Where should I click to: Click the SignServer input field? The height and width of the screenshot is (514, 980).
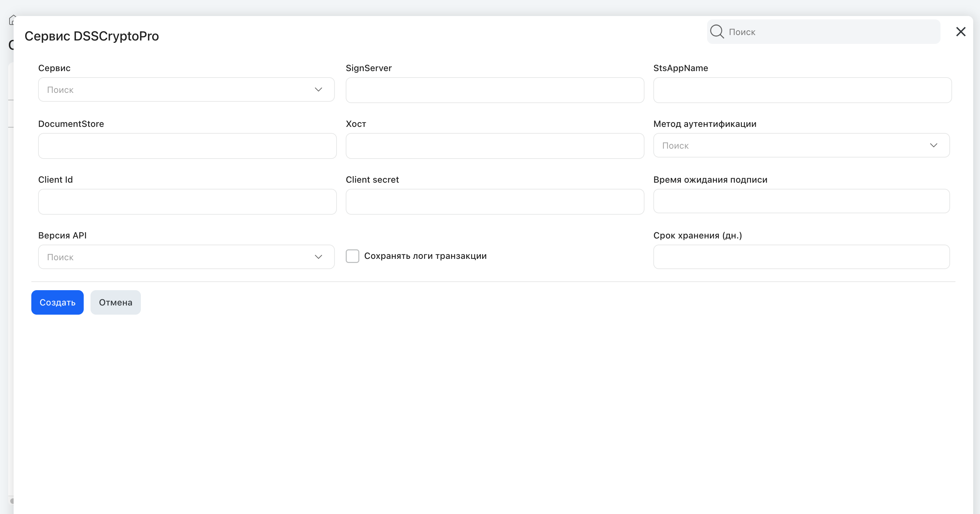point(494,90)
